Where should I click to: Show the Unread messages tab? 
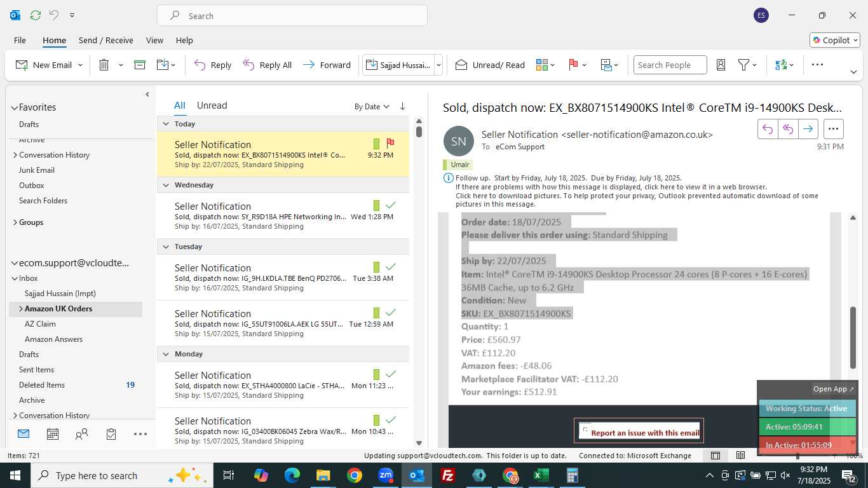[x=212, y=105]
